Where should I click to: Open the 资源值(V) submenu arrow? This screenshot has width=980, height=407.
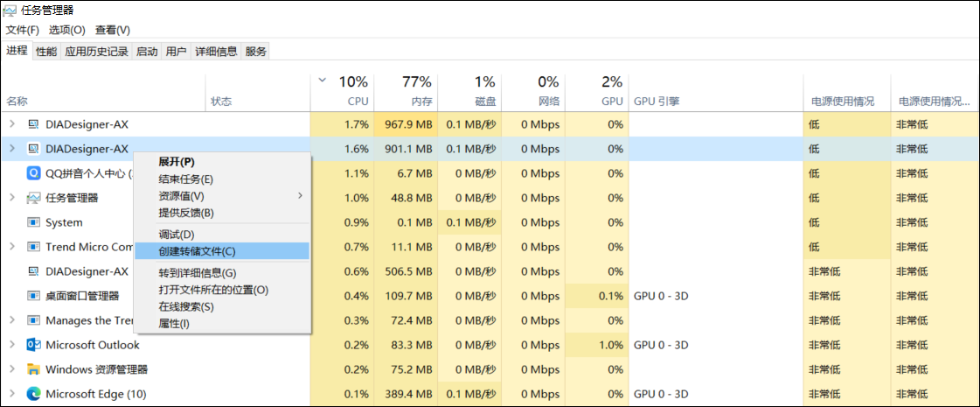tap(300, 195)
